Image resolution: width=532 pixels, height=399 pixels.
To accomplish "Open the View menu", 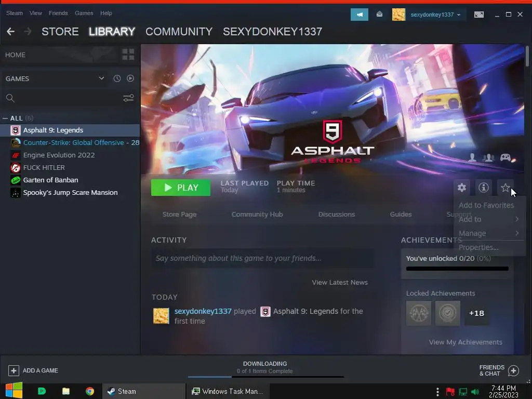I will coord(36,13).
